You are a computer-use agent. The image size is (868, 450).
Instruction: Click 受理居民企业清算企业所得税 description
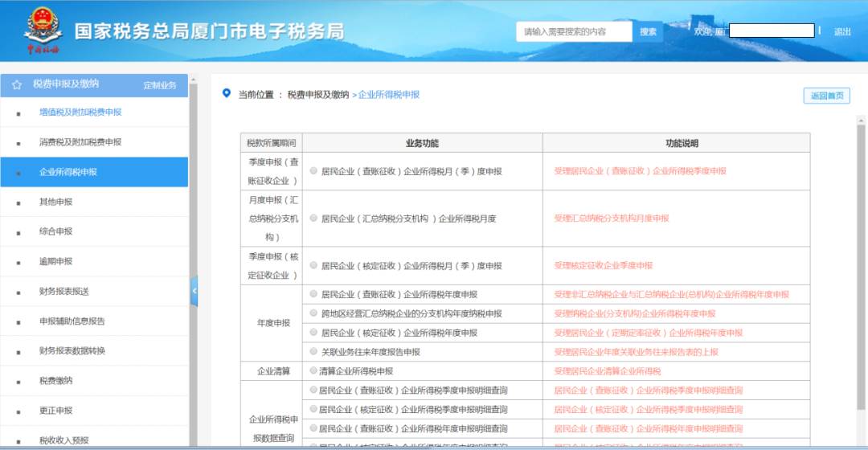[608, 371]
